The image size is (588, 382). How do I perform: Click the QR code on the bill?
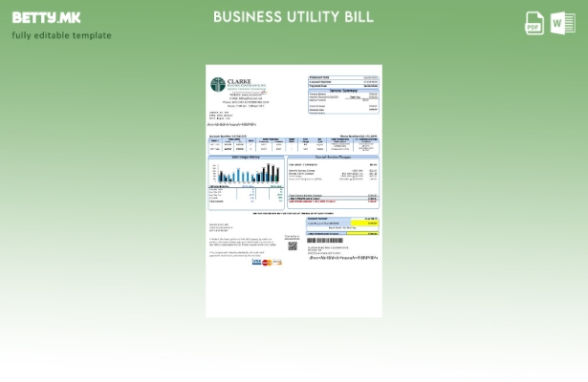pyautogui.click(x=293, y=245)
